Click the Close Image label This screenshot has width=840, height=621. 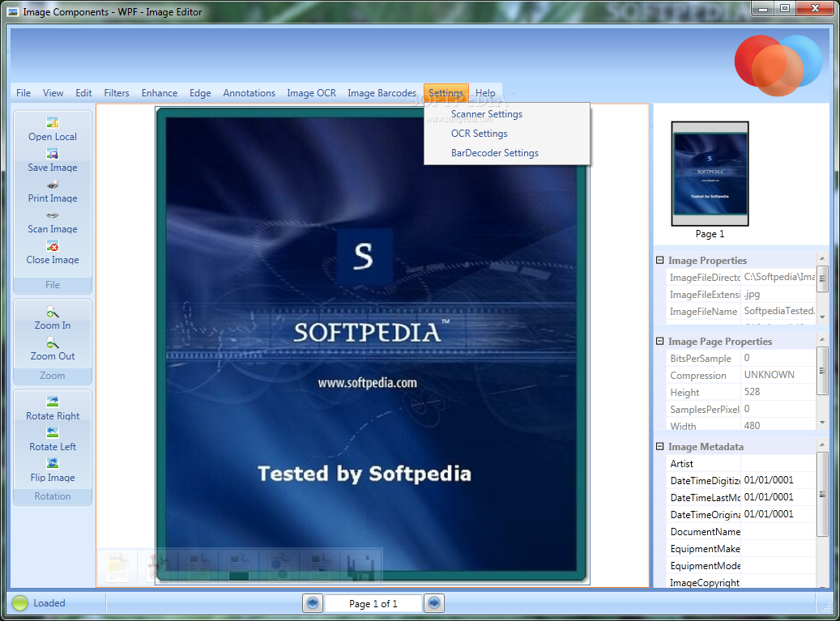pyautogui.click(x=53, y=260)
